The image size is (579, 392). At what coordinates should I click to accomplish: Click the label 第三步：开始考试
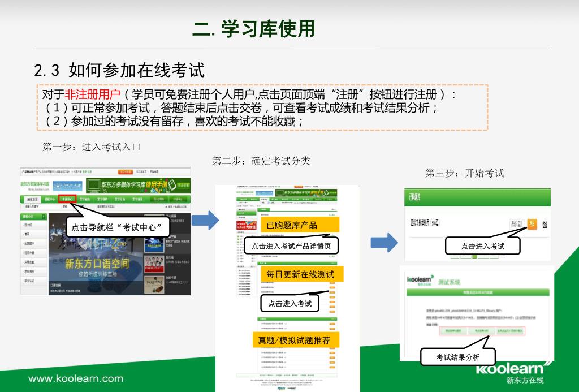[465, 173]
